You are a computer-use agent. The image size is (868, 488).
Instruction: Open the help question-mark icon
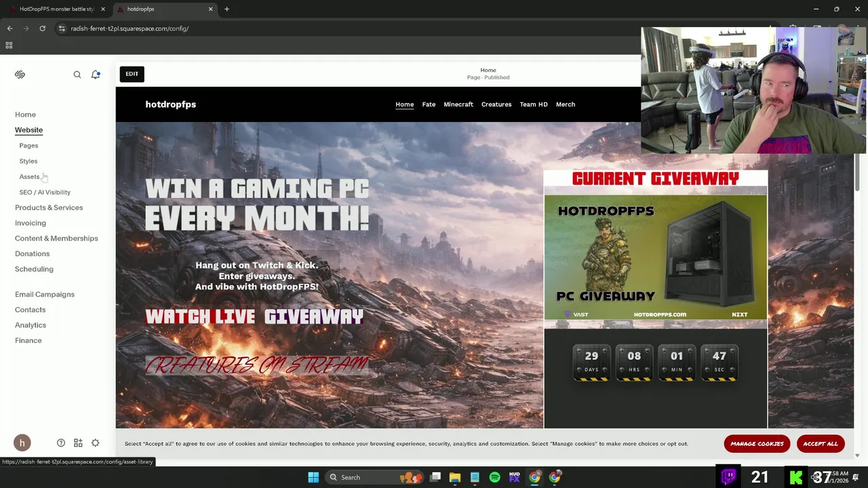click(x=61, y=443)
